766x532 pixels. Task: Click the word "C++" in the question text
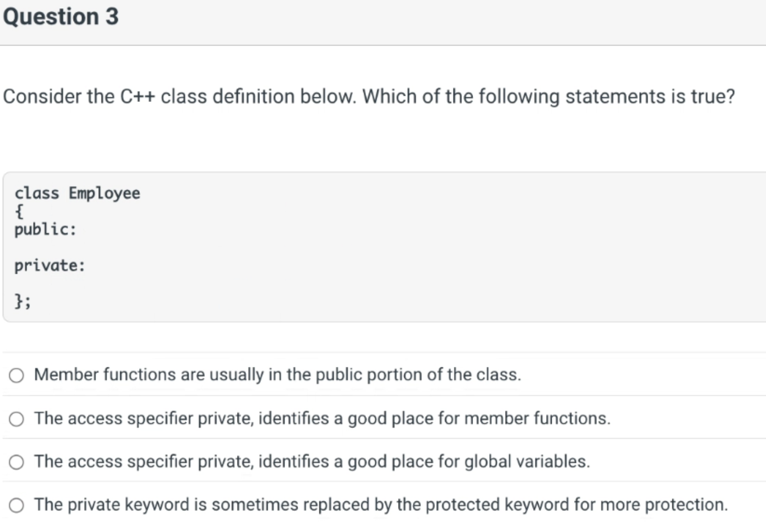point(139,96)
